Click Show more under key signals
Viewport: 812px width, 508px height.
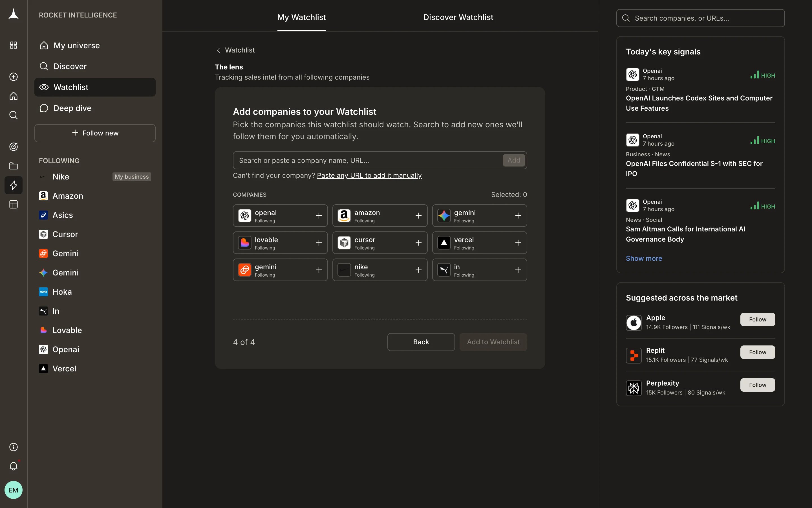tap(644, 258)
